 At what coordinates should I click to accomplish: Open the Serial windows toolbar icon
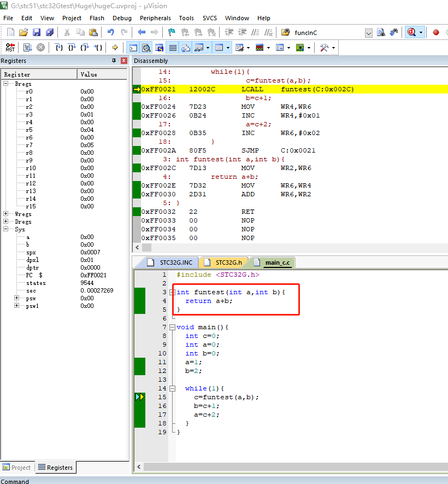[x=239, y=48]
